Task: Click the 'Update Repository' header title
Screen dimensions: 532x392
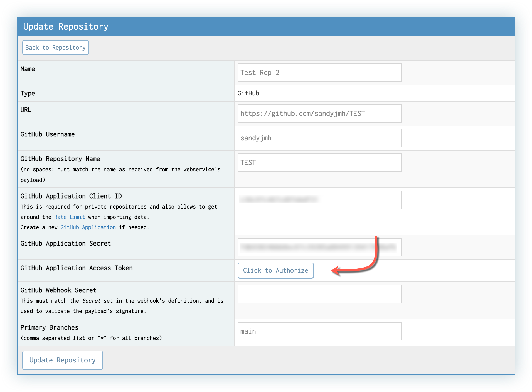Action: coord(66,26)
